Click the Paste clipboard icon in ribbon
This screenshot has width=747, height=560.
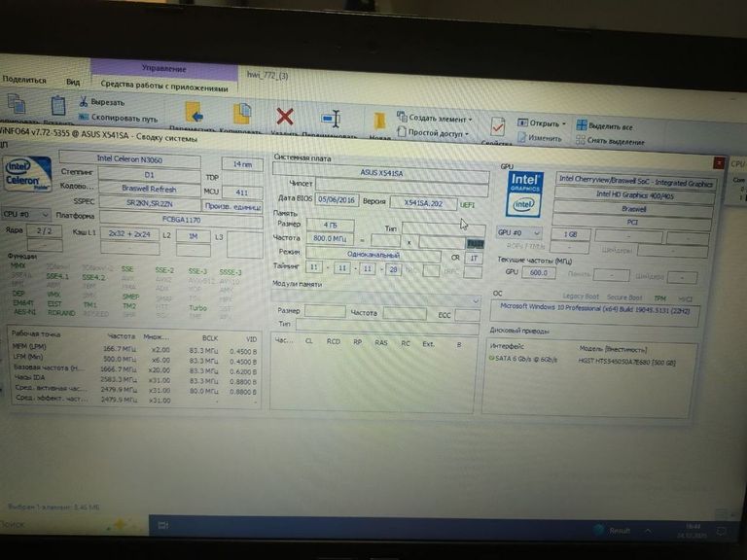point(58,105)
